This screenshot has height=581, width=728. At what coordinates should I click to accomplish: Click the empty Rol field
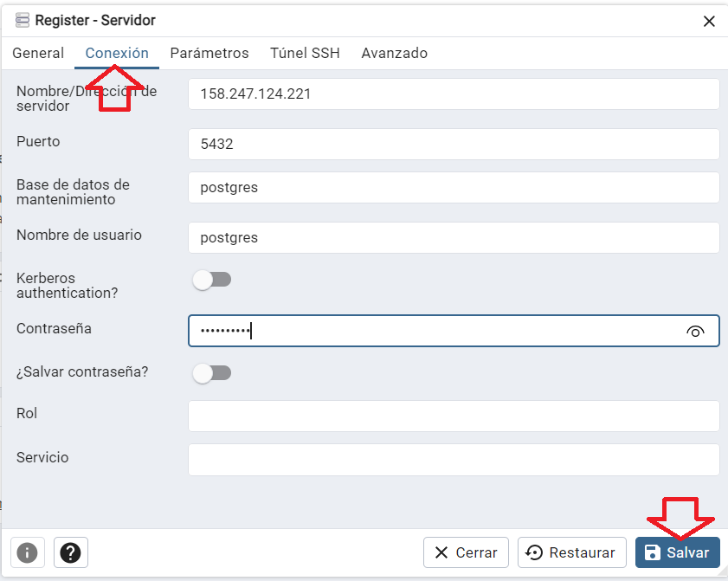coord(454,416)
